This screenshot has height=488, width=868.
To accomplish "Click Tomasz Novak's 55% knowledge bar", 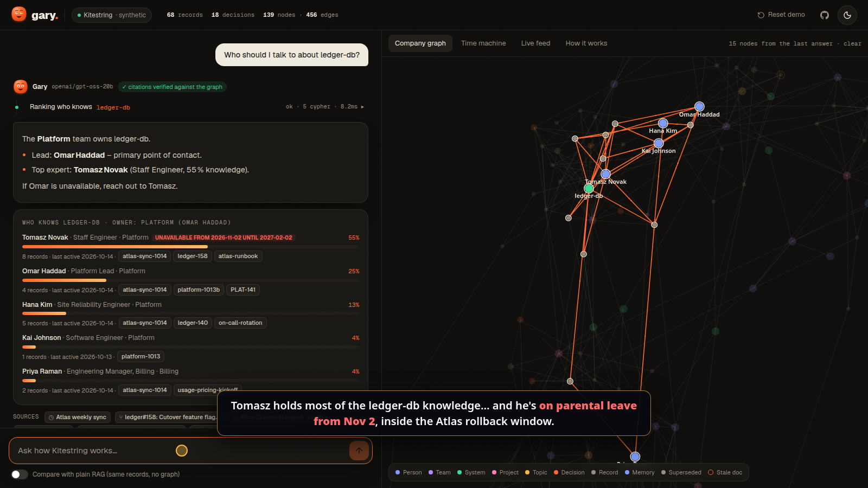I will click(x=190, y=247).
